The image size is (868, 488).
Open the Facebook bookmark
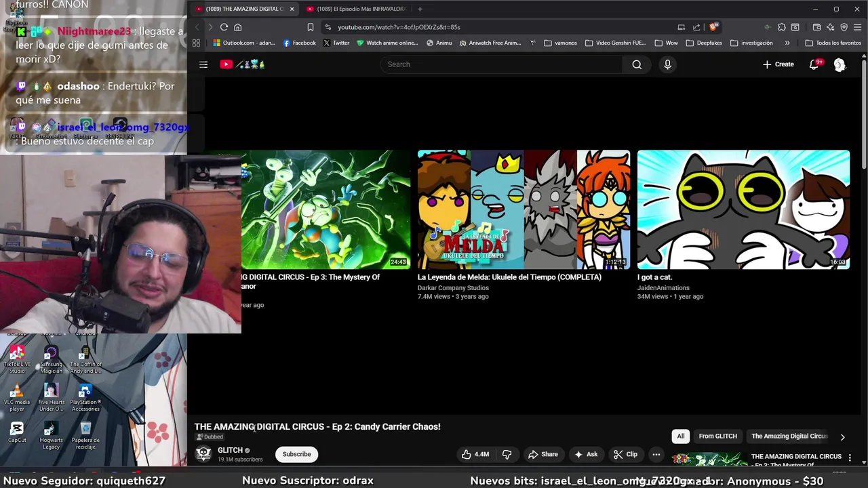coord(299,43)
